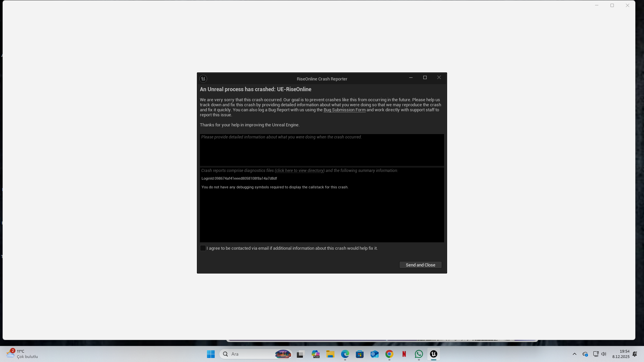The width and height of the screenshot is (644, 362).
Task: Open the notification bell icon in the tray
Action: 635,354
